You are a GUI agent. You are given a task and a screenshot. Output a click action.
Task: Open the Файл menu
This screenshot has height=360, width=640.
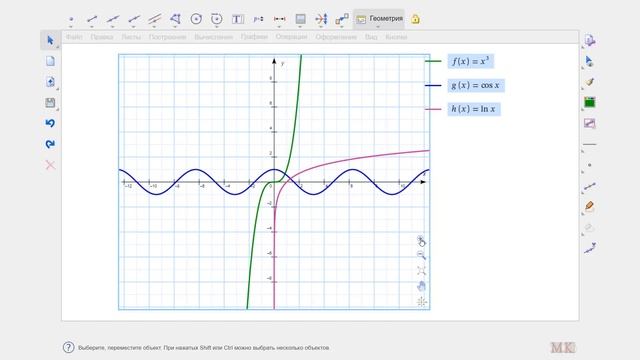(74, 37)
